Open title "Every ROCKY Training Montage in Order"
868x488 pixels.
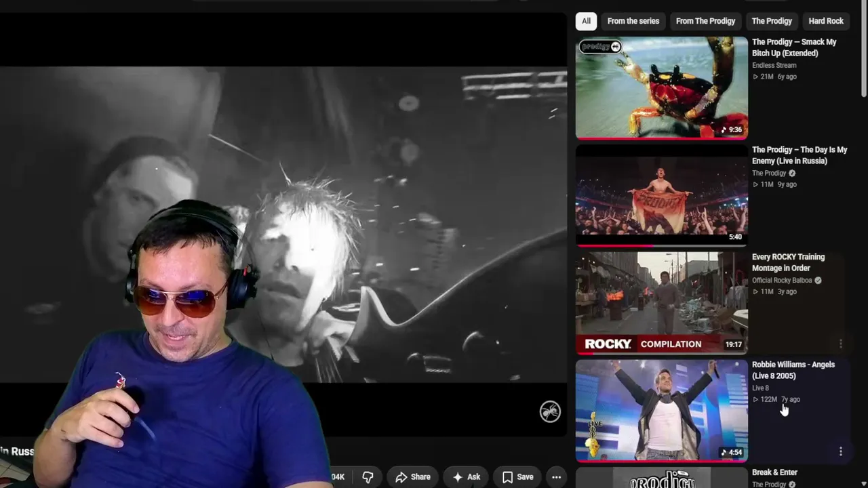788,262
